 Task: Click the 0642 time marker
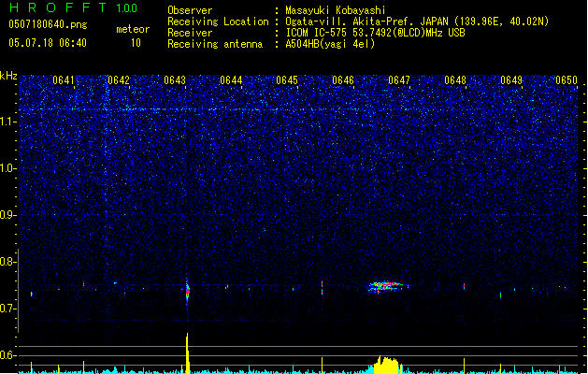tap(119, 80)
